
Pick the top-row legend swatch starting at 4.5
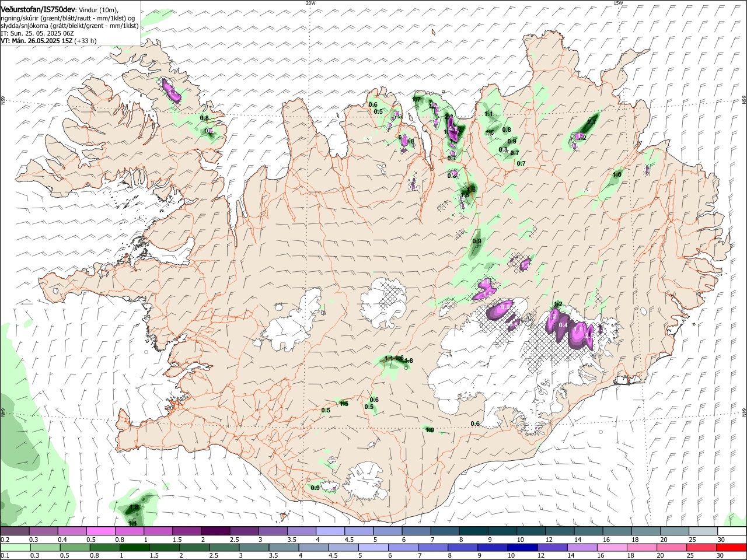click(x=359, y=531)
